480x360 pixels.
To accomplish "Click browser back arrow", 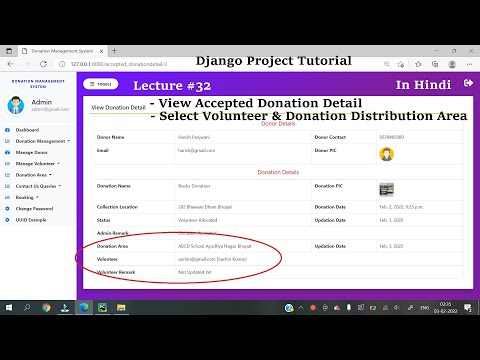I will (x=11, y=64).
